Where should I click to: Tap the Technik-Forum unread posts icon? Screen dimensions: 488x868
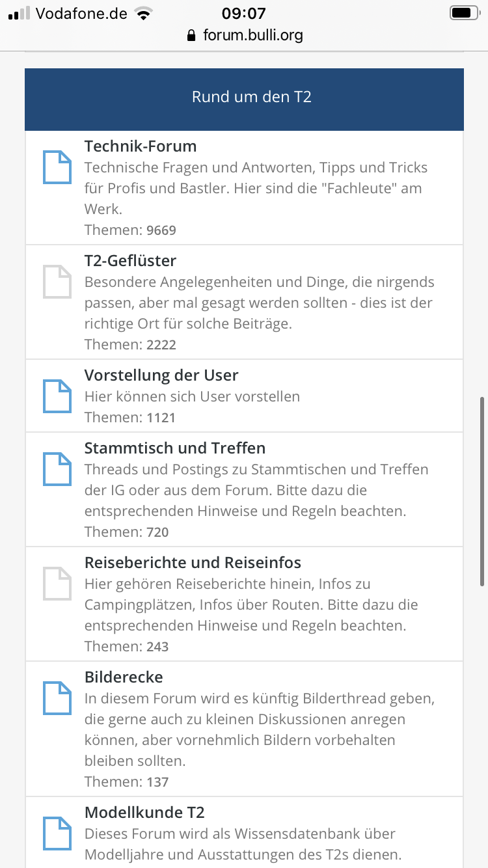pos(57,167)
